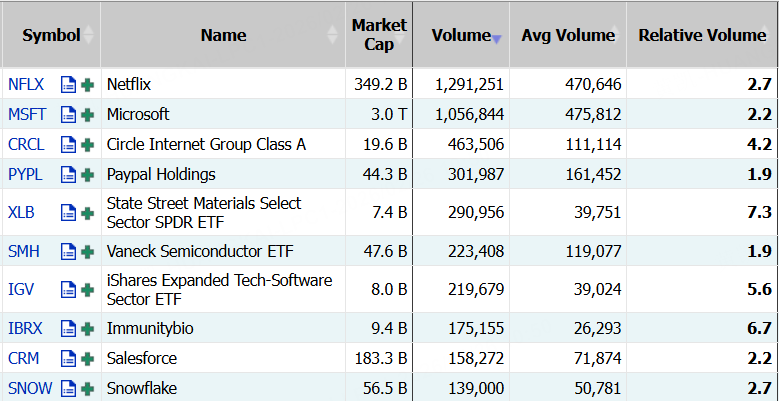Image resolution: width=779 pixels, height=401 pixels.
Task: Add PYPL using its green plus icon
Action: click(x=87, y=174)
